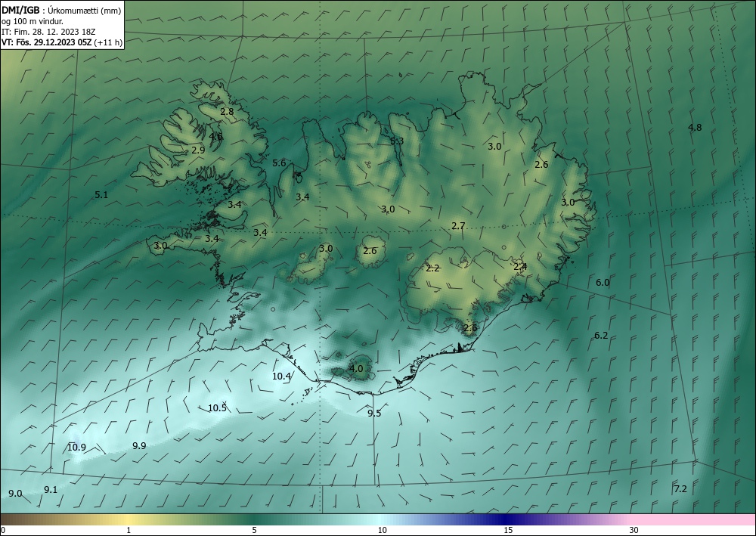756x536 pixels.
Task: Select the 30 tick on the color legend
Action: [x=634, y=530]
